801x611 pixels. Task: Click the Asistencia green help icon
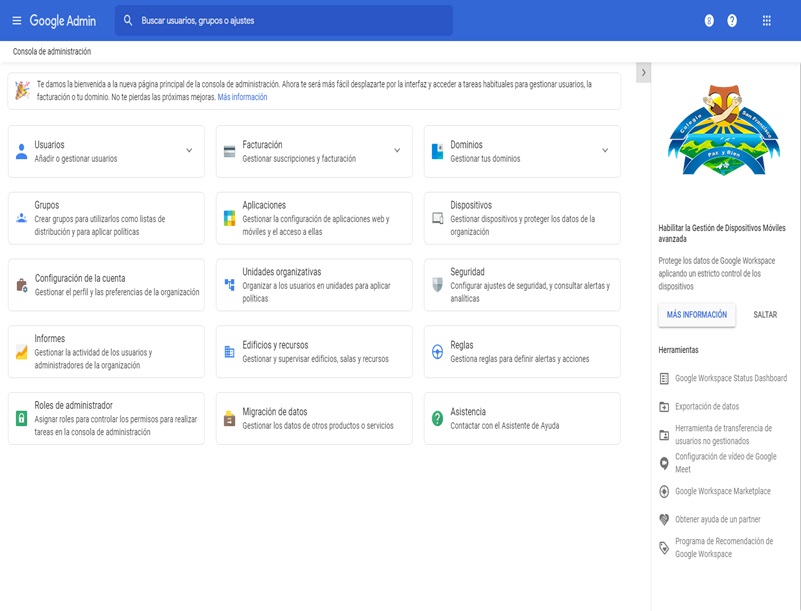tap(437, 418)
